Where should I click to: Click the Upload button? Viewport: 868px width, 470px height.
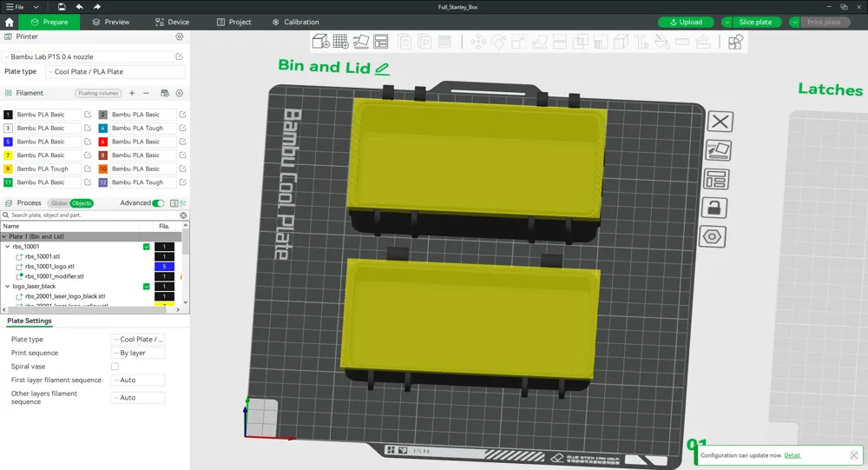pos(687,23)
